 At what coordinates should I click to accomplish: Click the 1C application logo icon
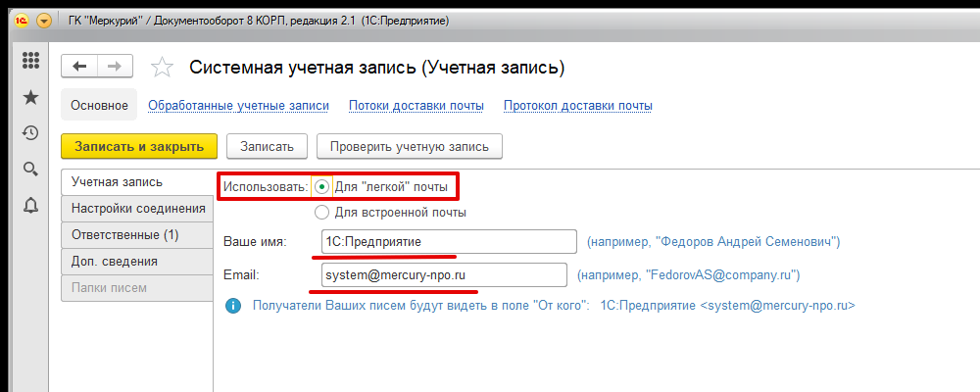click(20, 20)
